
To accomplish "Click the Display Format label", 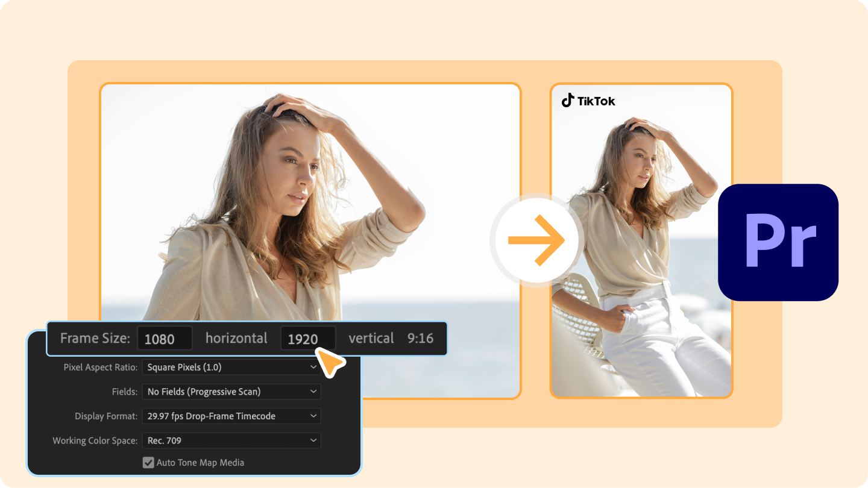I will pyautogui.click(x=106, y=416).
